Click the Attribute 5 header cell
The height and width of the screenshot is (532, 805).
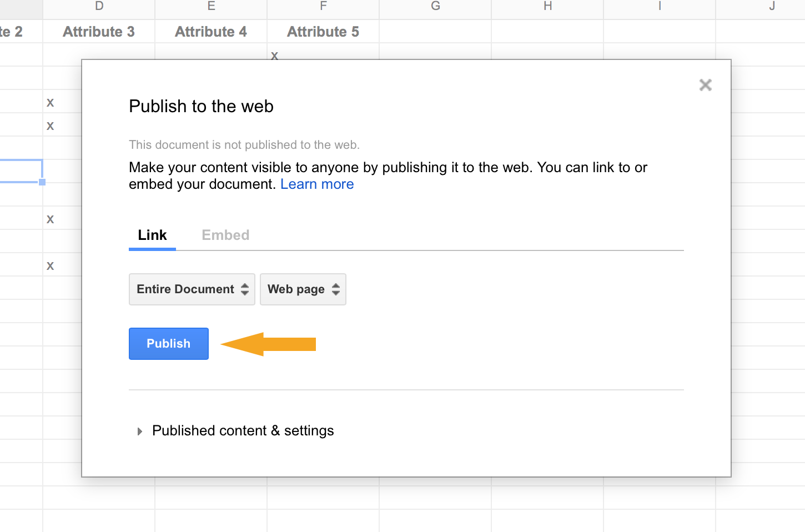click(x=323, y=32)
